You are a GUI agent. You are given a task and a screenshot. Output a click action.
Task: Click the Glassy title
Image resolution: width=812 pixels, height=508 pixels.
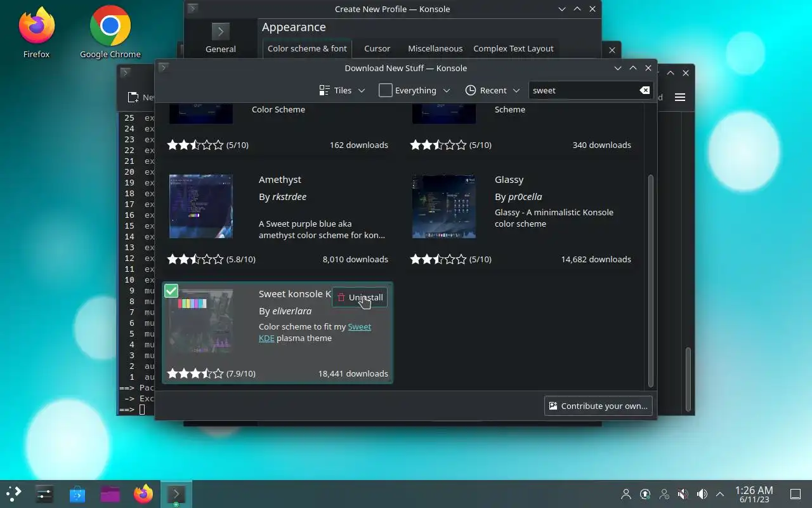pyautogui.click(x=509, y=180)
